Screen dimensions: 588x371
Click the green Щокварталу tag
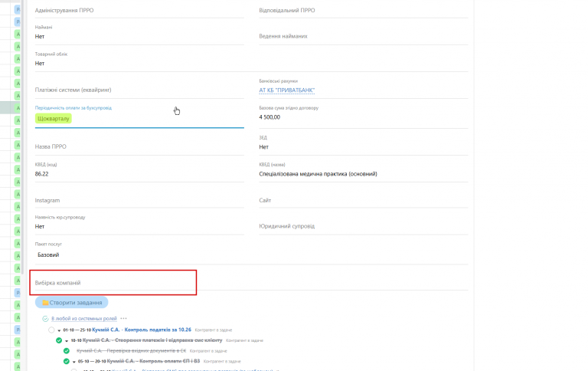(54, 119)
